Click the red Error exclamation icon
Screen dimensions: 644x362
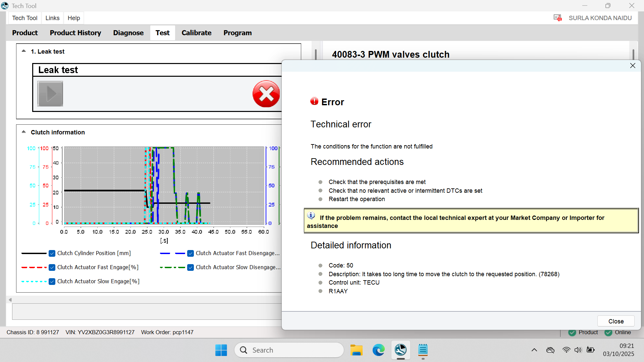[314, 101]
